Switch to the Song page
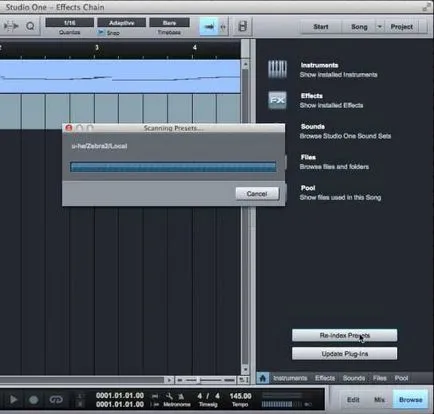 (x=359, y=27)
